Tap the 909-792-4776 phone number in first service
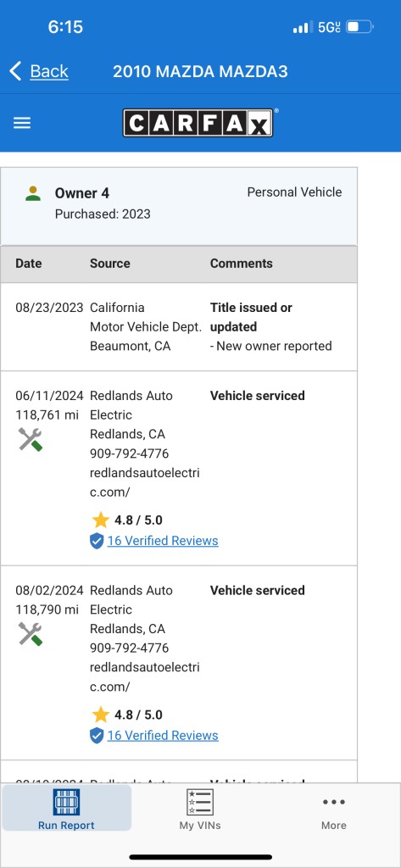The image size is (401, 868). [129, 453]
